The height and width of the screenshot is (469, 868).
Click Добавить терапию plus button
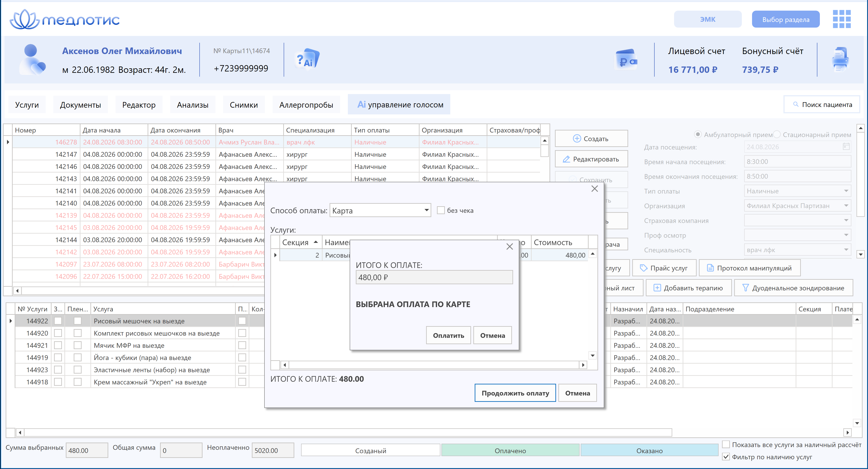pyautogui.click(x=688, y=288)
